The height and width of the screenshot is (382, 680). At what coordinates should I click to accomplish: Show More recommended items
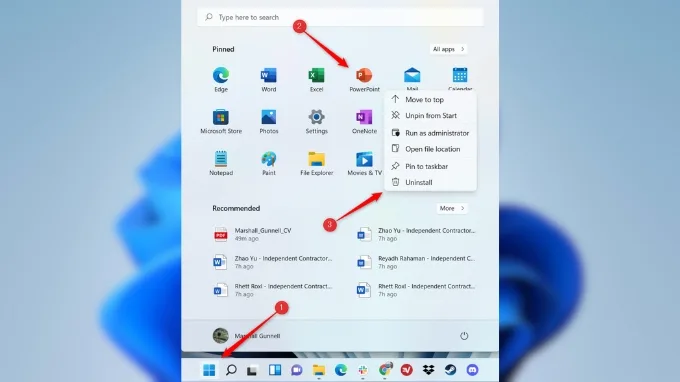452,208
